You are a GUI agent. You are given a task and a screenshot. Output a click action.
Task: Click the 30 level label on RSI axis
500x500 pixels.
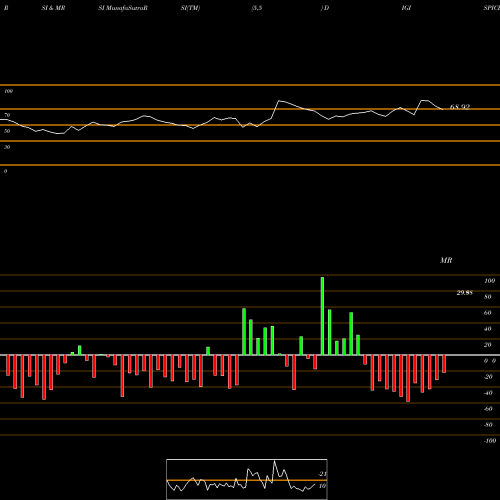coord(7,147)
